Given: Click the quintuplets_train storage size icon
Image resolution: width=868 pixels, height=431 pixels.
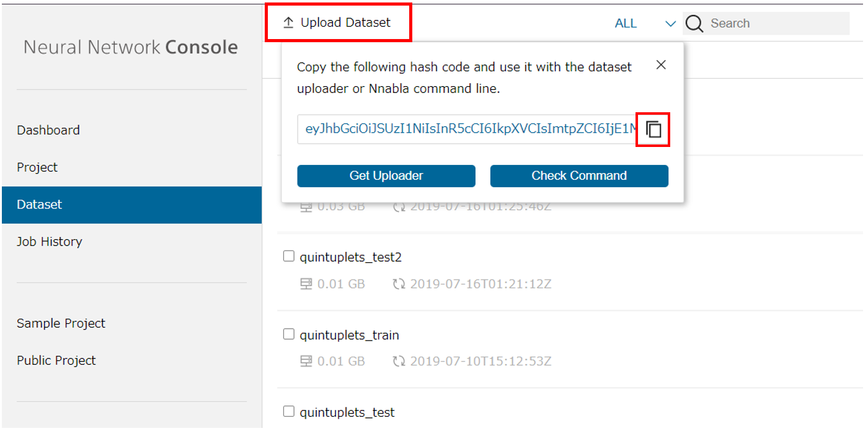Looking at the screenshot, I should click(306, 361).
